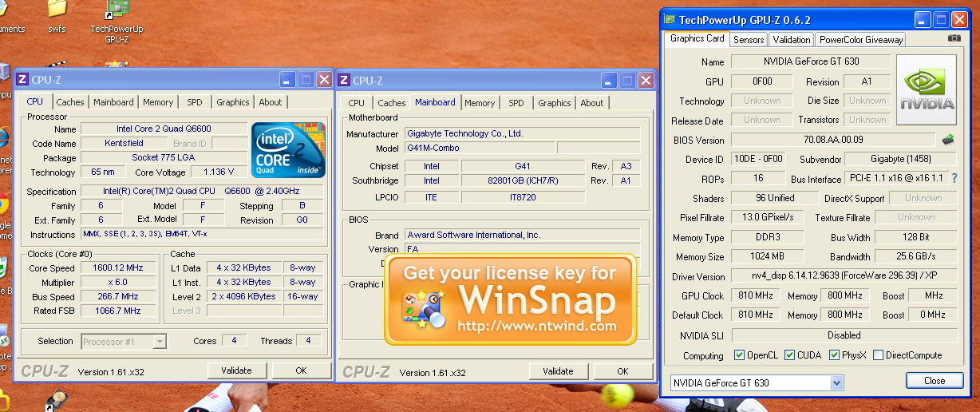Image resolution: width=980 pixels, height=412 pixels.
Task: Click the Kentsfield code name value
Action: pyautogui.click(x=124, y=144)
